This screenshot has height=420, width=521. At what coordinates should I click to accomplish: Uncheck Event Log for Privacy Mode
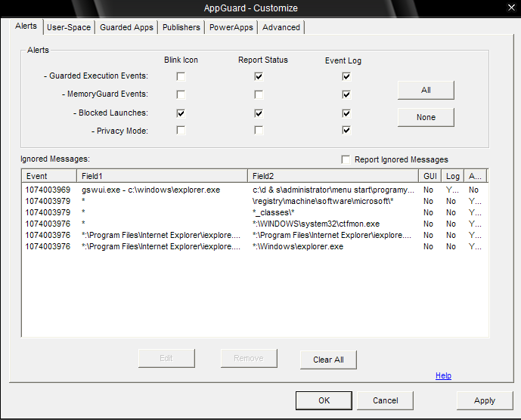point(346,130)
